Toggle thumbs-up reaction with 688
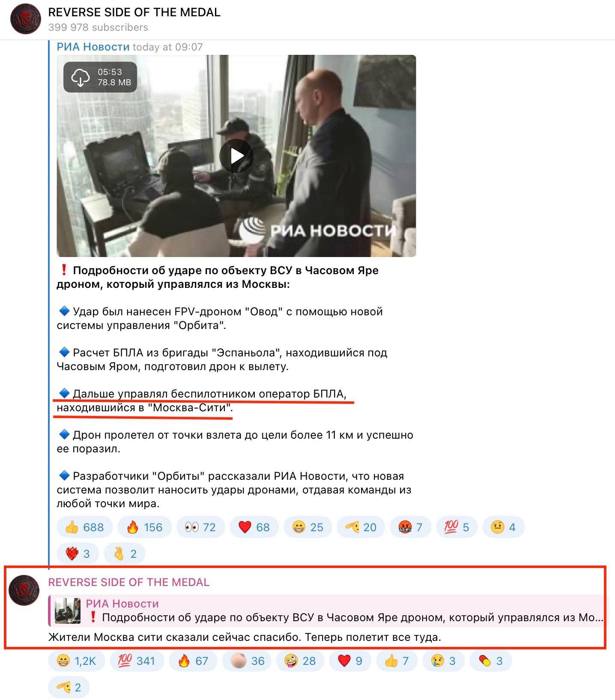 84,527
